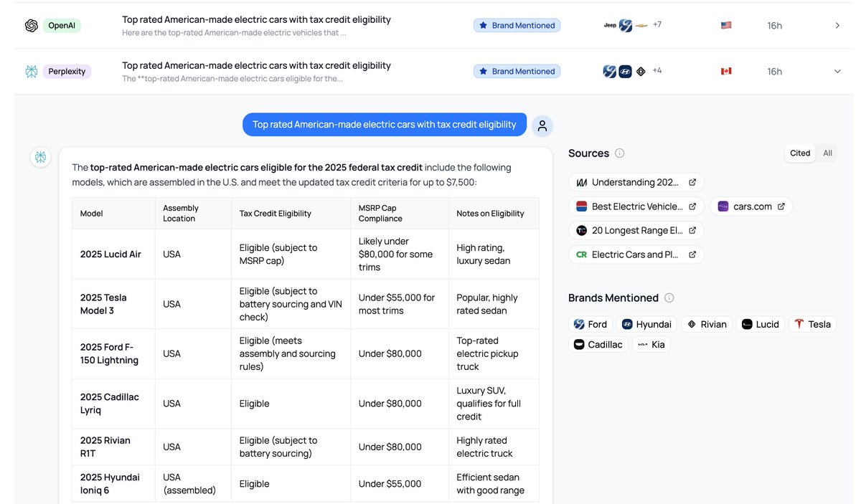861x504 pixels.
Task: Open external link icon for cars.com source
Action: point(781,206)
